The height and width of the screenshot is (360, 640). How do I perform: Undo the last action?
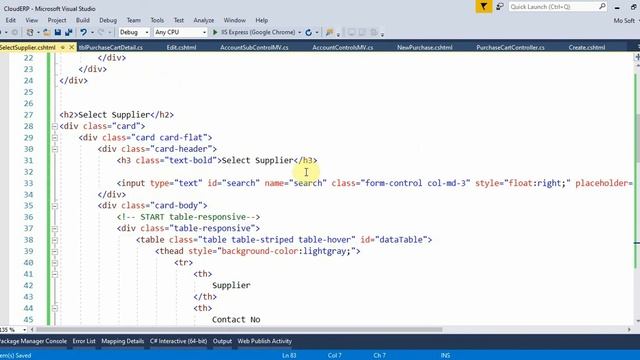83,32
